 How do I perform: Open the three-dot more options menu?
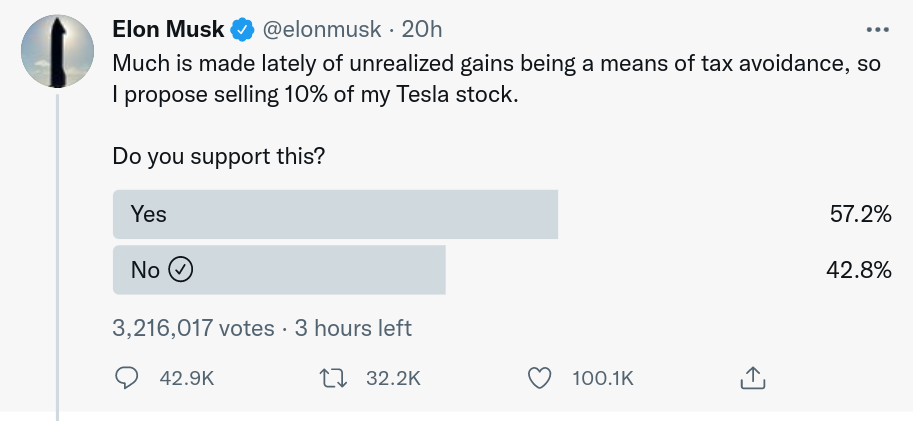pos(877,30)
